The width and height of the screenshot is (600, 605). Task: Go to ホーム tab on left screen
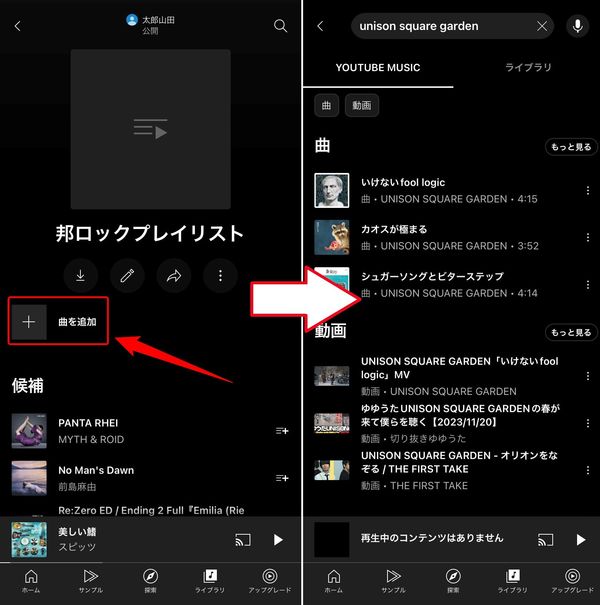(x=31, y=581)
